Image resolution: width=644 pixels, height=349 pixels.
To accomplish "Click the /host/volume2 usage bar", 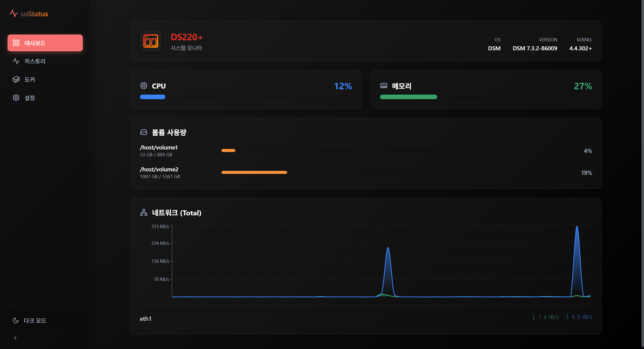I will pyautogui.click(x=254, y=172).
